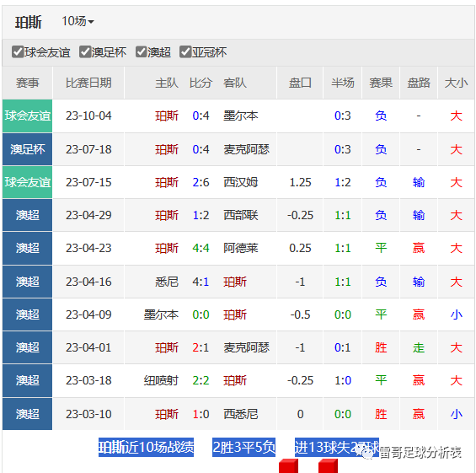476x473 pixels.
Task: Click the 1:0 score against 西悉尼
Action: point(201,414)
